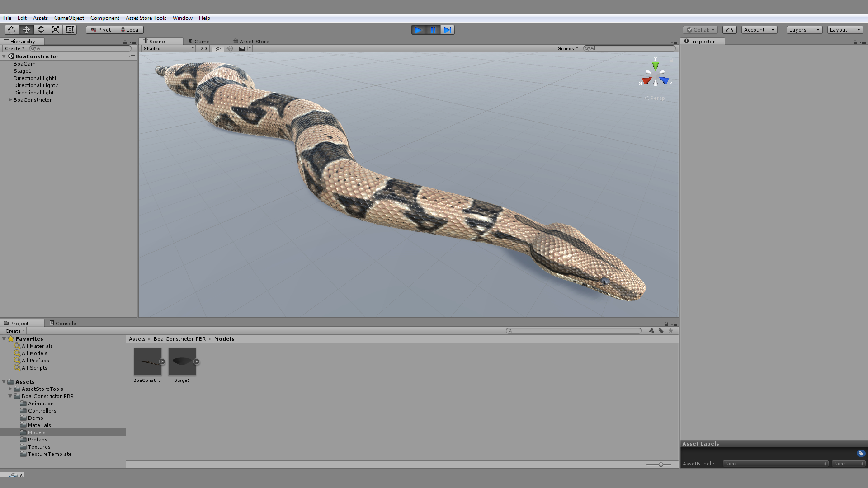Open the Component menu
The height and width of the screenshot is (488, 868).
pos(104,18)
